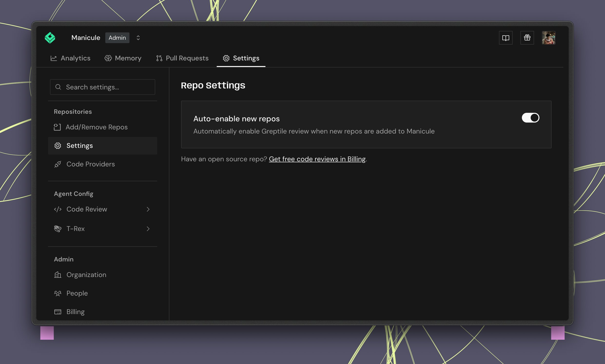605x364 pixels.
Task: Open the gift rewards icon
Action: pos(527,38)
